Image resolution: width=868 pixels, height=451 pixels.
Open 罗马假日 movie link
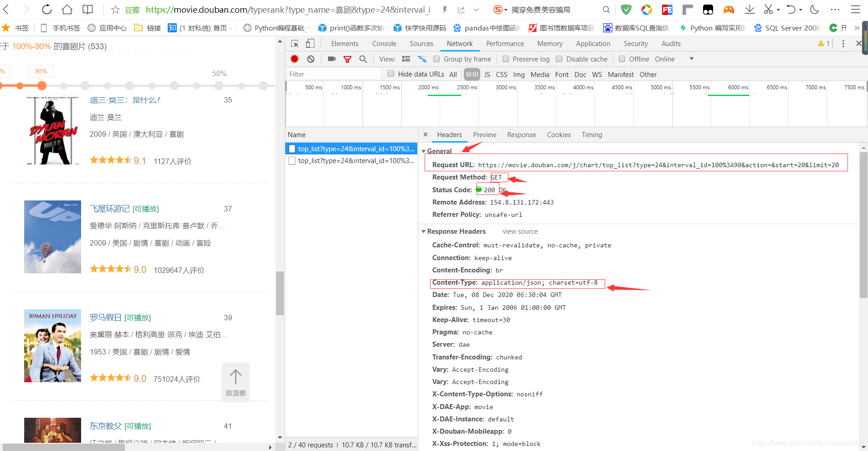click(105, 318)
